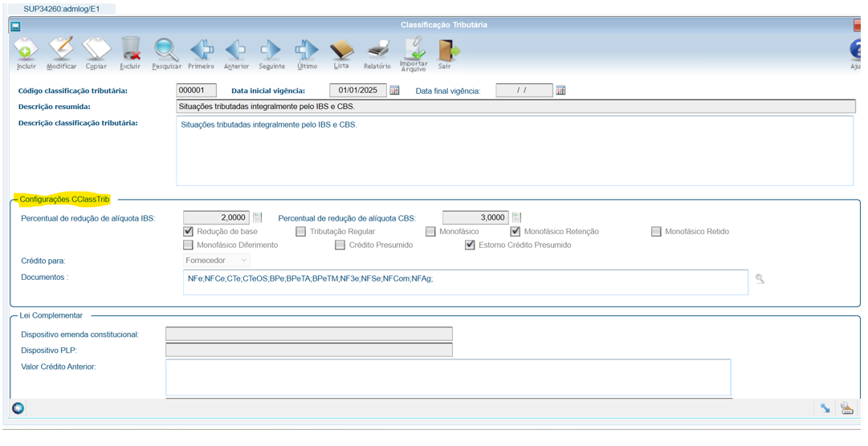This screenshot has height=446, width=868.
Task: Click the printer icon in status bar
Action: coord(846,408)
